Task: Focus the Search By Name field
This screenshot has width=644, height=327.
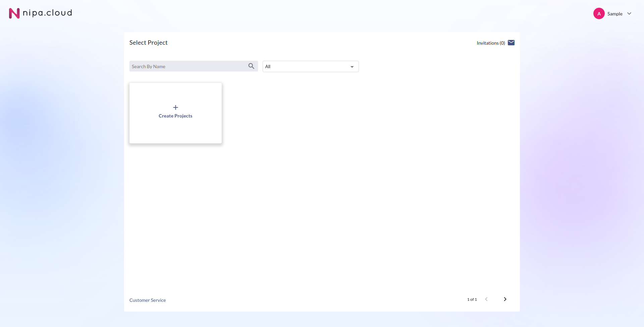Action: (x=188, y=66)
